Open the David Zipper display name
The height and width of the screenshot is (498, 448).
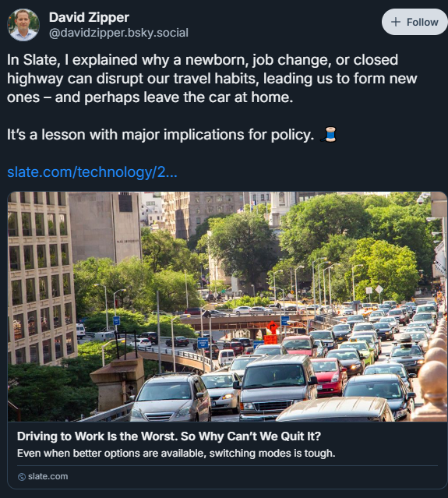[89, 17]
